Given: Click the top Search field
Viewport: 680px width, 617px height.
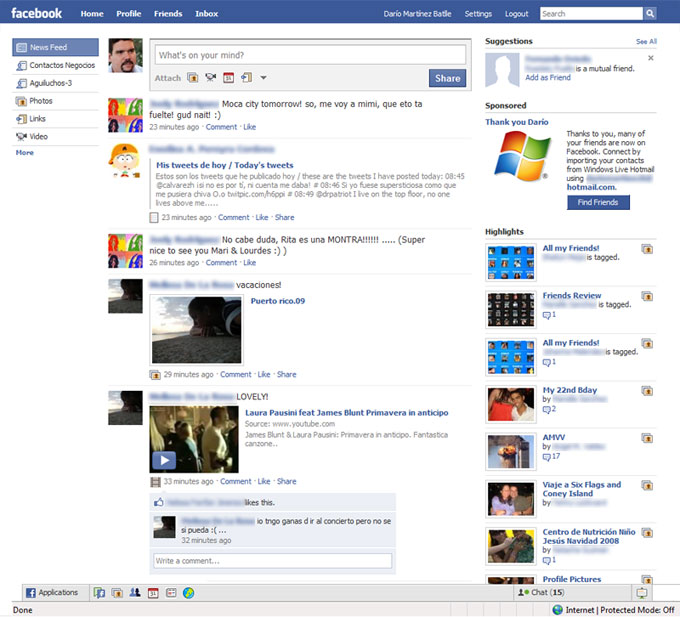Looking at the screenshot, I should pyautogui.click(x=591, y=13).
